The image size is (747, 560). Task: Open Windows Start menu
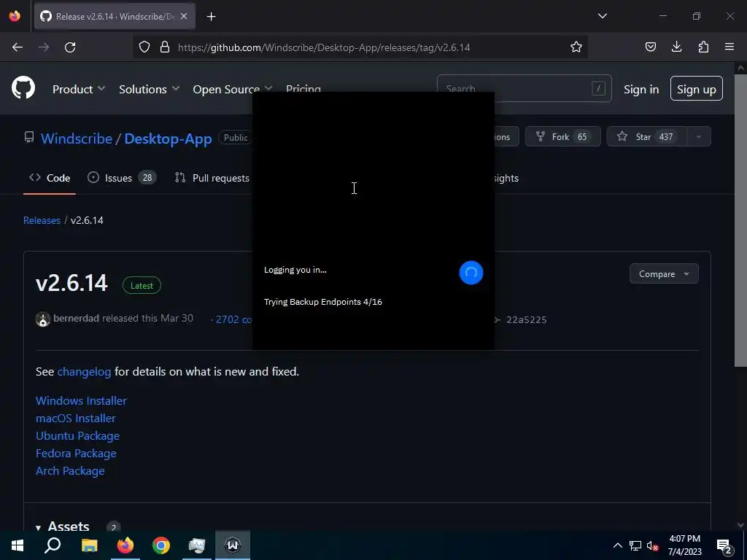click(18, 545)
